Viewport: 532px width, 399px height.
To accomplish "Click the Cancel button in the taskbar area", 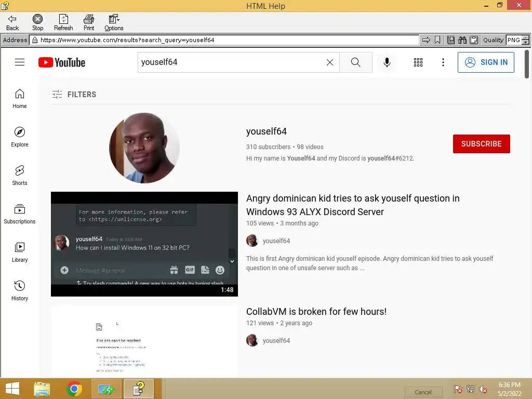I will [423, 392].
